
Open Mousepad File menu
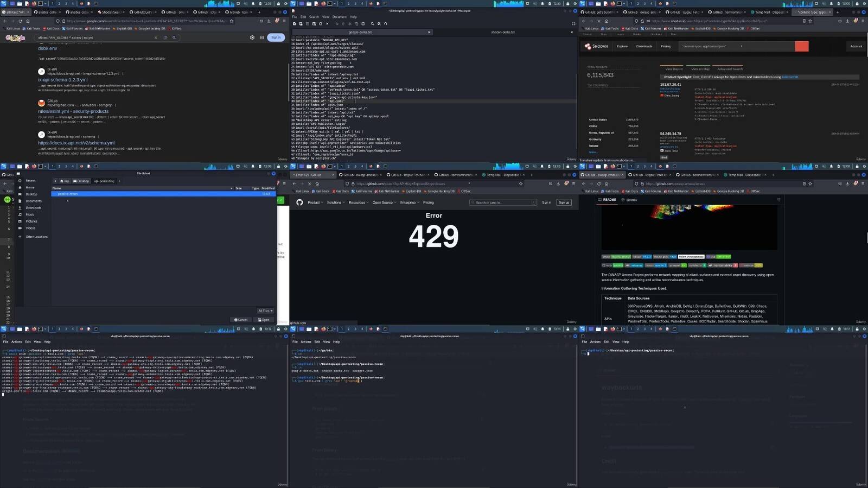(295, 17)
